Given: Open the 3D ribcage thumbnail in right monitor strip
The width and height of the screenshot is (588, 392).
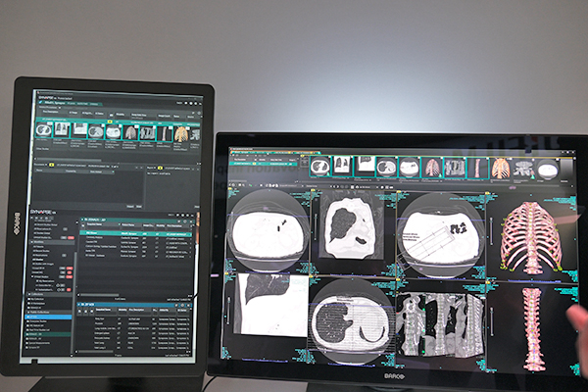Looking at the screenshot, I should pos(501,169).
